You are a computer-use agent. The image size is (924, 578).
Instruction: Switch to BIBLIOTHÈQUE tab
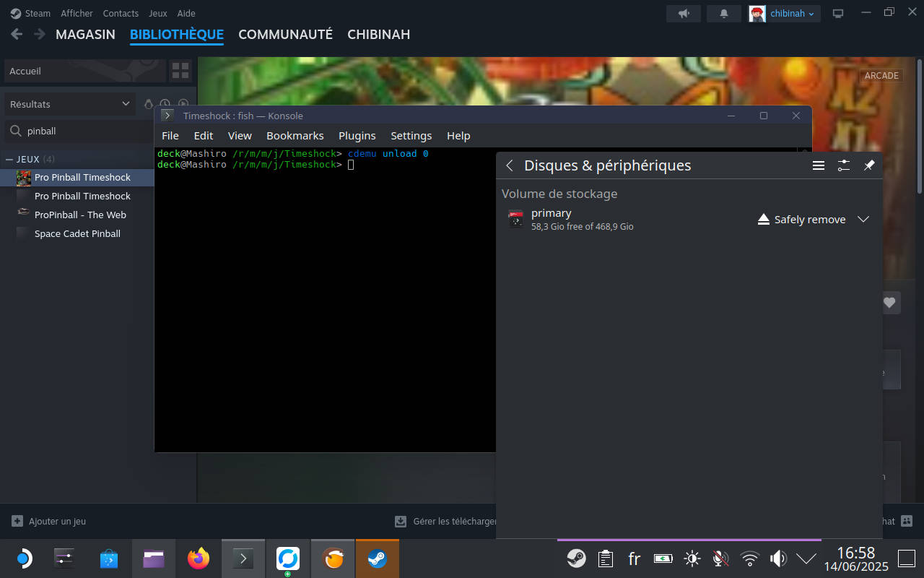tap(177, 34)
